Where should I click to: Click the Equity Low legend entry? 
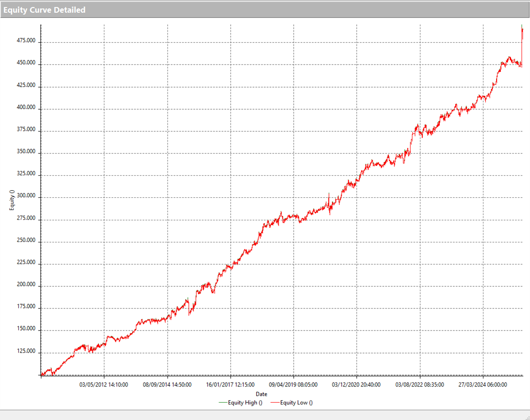pos(297,403)
